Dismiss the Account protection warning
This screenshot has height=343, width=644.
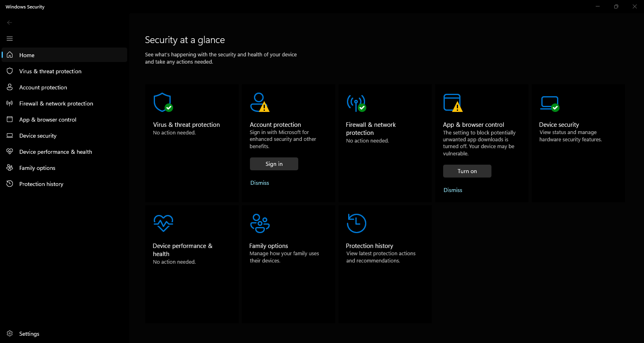(x=260, y=183)
